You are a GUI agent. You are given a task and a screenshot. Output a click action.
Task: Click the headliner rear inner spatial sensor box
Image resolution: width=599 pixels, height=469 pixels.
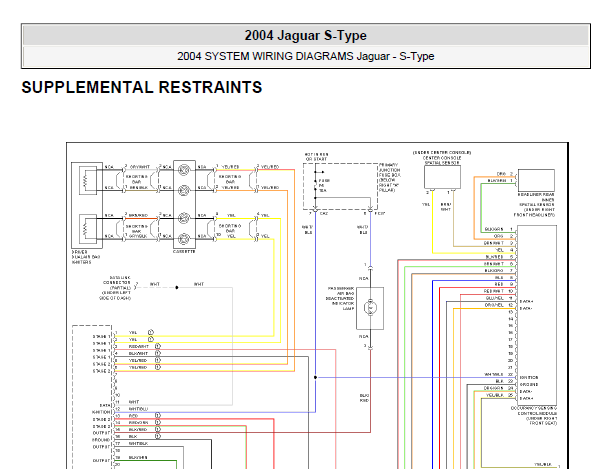[x=536, y=181]
